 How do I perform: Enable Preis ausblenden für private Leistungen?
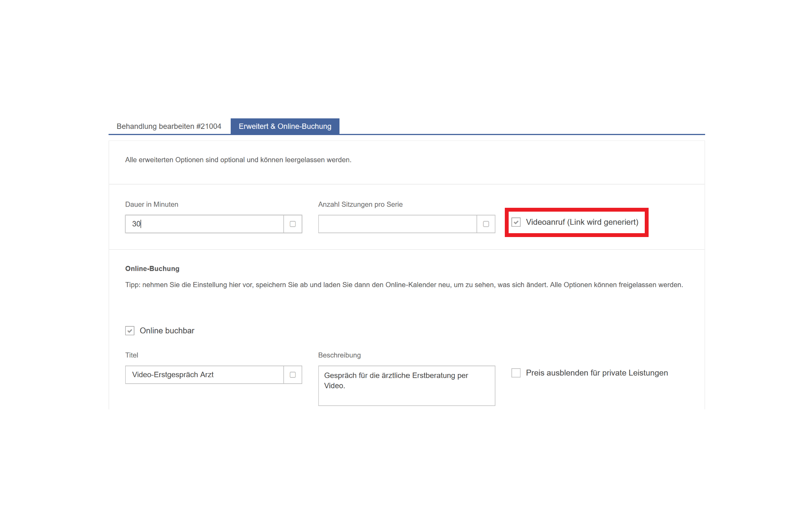(516, 373)
